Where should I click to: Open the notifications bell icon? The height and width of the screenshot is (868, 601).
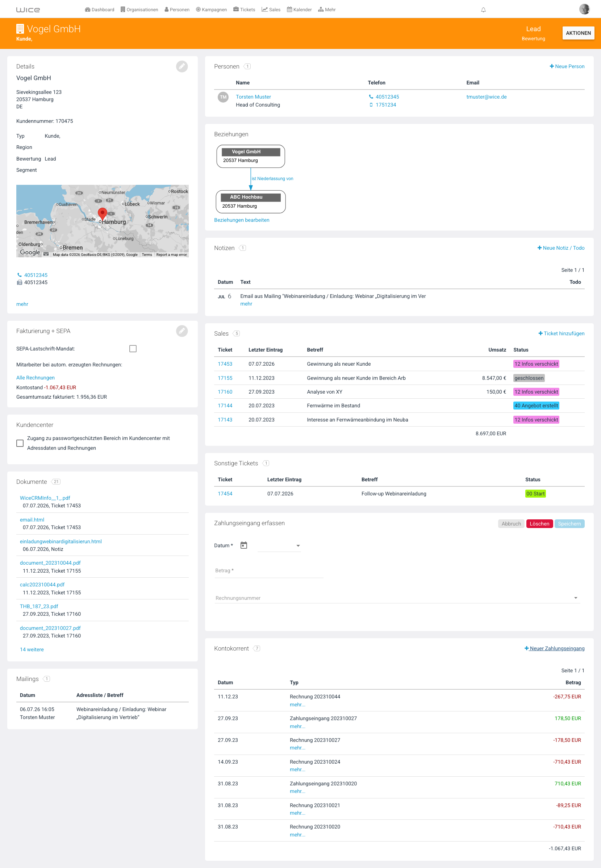point(483,10)
